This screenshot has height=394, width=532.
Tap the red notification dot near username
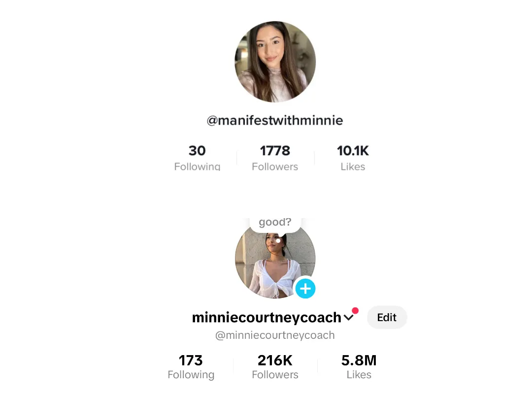(355, 310)
